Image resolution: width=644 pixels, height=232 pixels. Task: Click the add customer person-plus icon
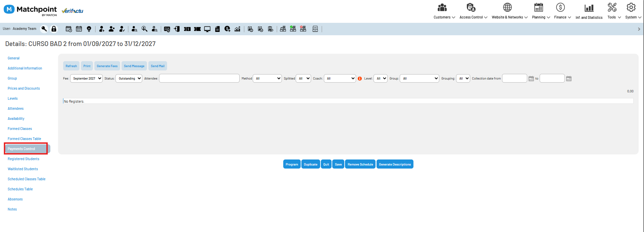coord(102,29)
